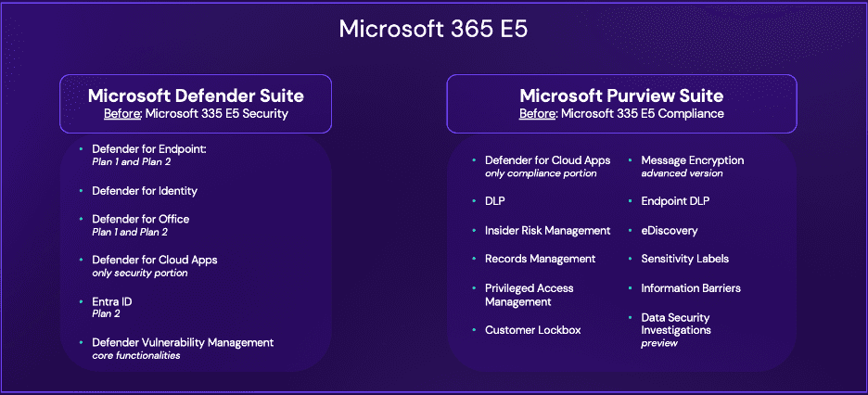Click the DLP list item

(495, 200)
